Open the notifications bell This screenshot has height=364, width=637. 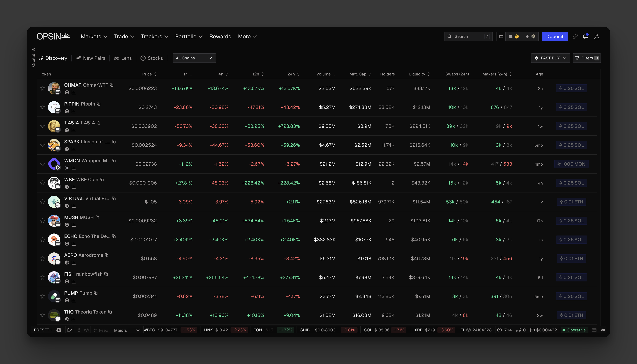point(585,36)
